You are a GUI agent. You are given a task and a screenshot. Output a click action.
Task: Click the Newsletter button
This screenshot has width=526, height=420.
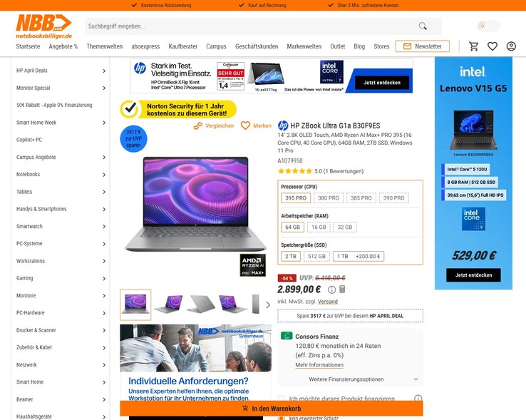[x=423, y=46]
